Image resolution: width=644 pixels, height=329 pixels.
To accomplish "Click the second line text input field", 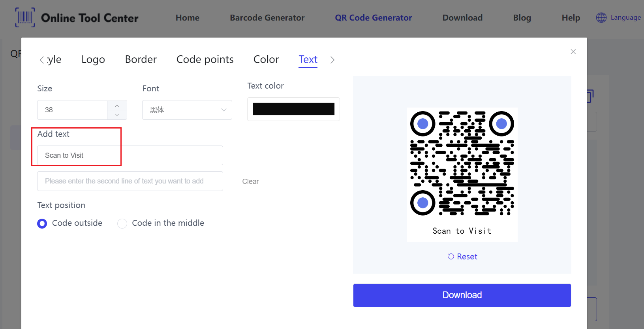I will (x=130, y=181).
